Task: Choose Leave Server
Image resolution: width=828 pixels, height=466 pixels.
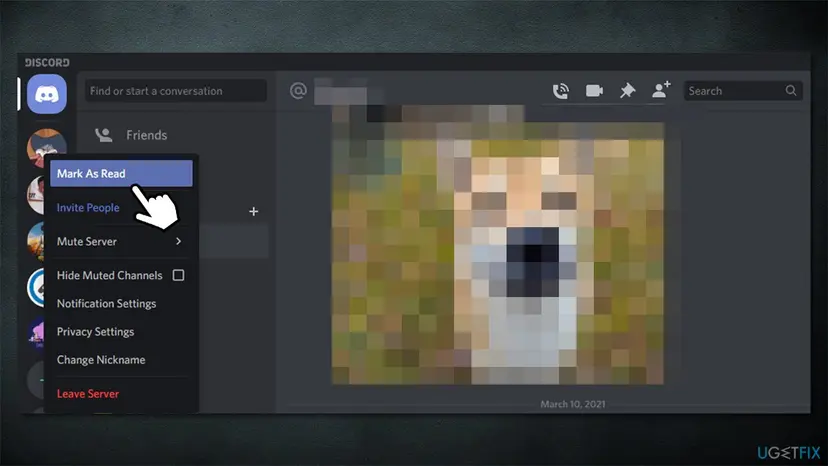Action: tap(88, 394)
